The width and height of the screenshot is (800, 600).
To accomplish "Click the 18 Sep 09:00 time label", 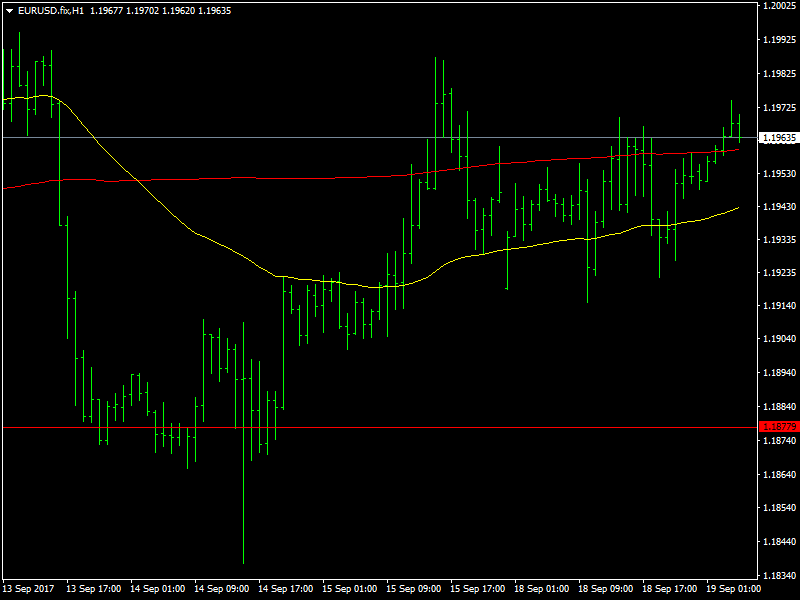I will click(x=606, y=589).
